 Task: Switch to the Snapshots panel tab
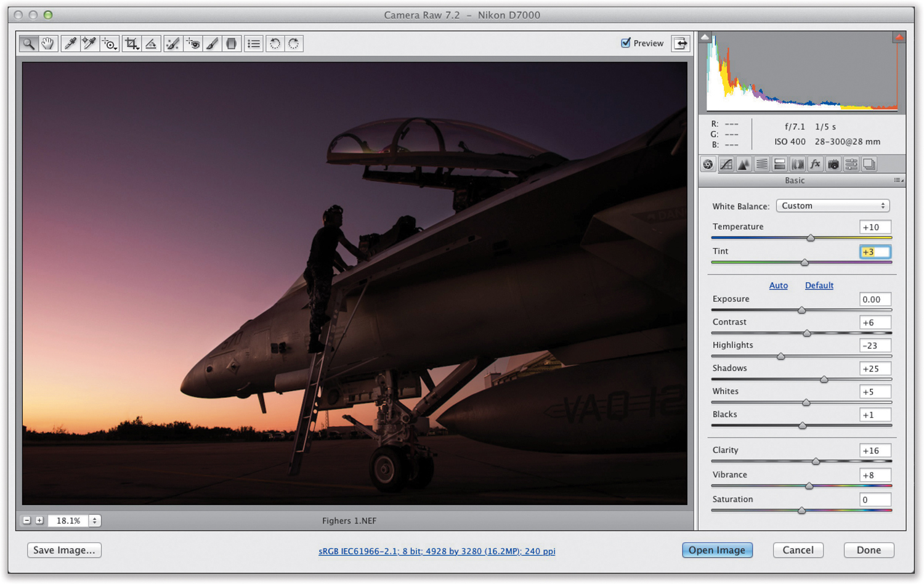click(x=869, y=164)
